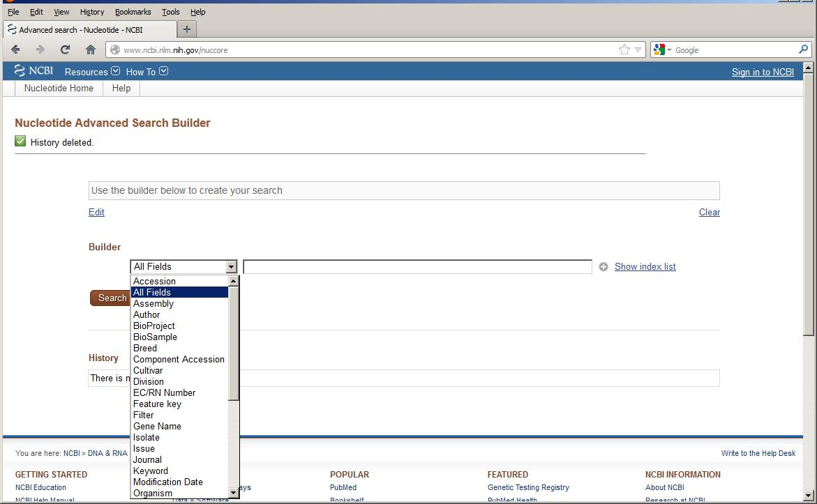This screenshot has height=504, width=817.
Task: Go back using the browser back arrow
Action: (x=15, y=49)
